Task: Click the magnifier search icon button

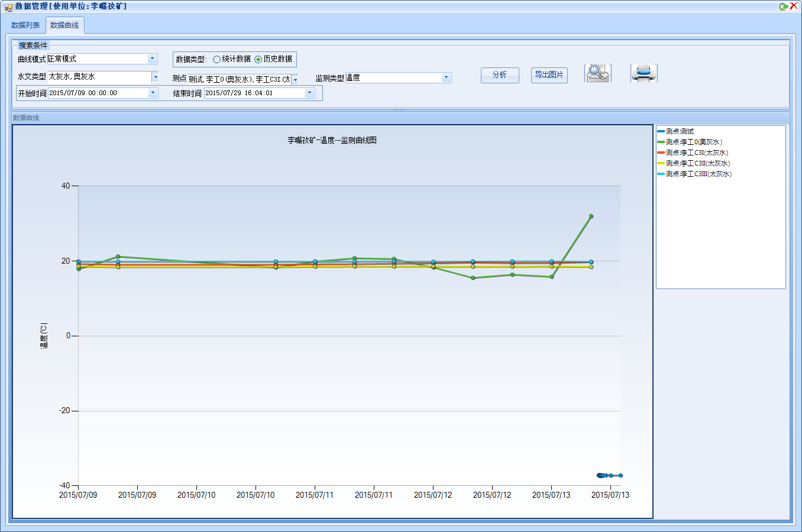Action: click(597, 73)
